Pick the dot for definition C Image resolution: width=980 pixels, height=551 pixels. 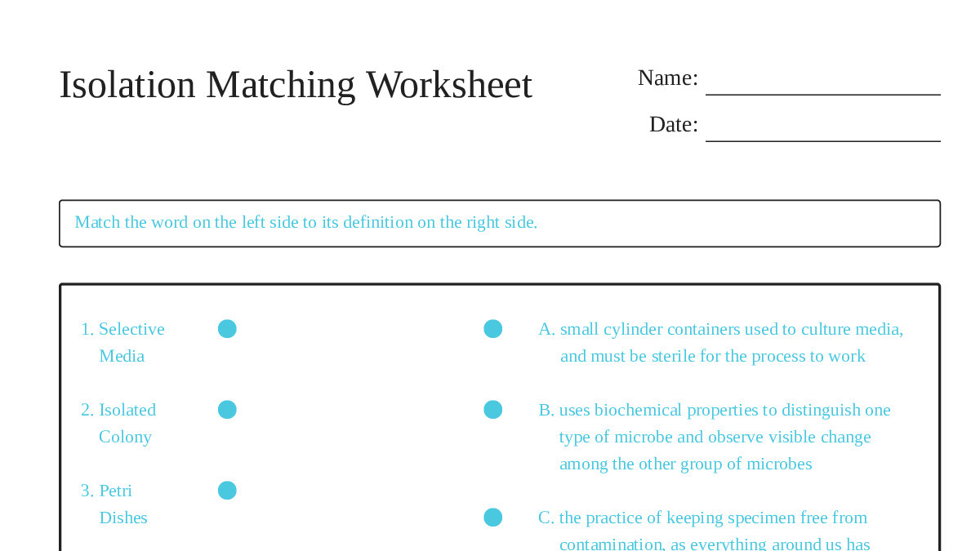tap(492, 518)
